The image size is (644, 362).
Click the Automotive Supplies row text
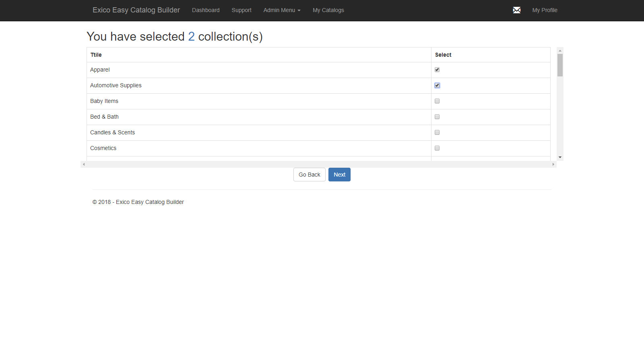(116, 85)
